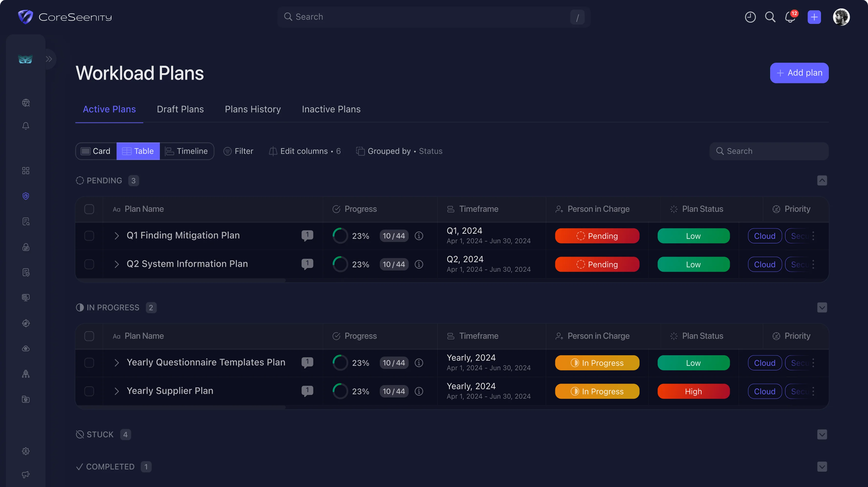Select all plans in Pending table header
Screen dimensions: 868x487
click(x=89, y=209)
